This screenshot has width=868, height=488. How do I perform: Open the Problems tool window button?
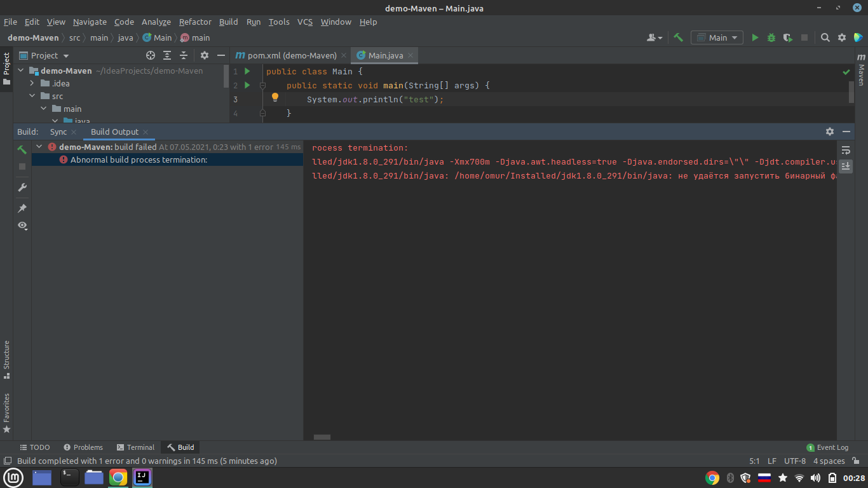coord(82,447)
